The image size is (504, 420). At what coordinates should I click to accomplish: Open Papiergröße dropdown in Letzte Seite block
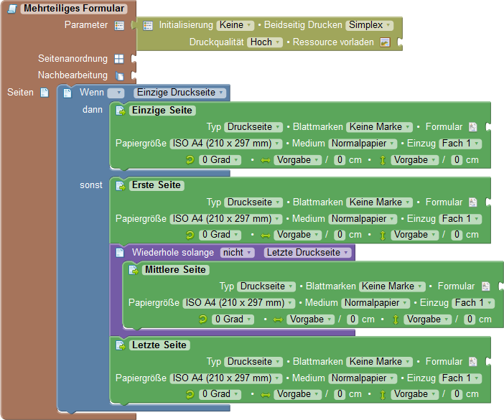[226, 378]
